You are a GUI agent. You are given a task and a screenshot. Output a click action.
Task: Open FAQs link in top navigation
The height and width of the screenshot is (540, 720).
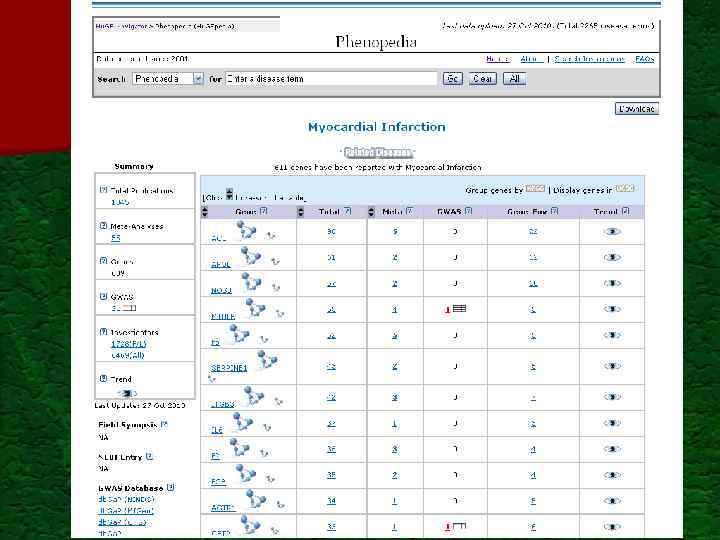click(644, 59)
